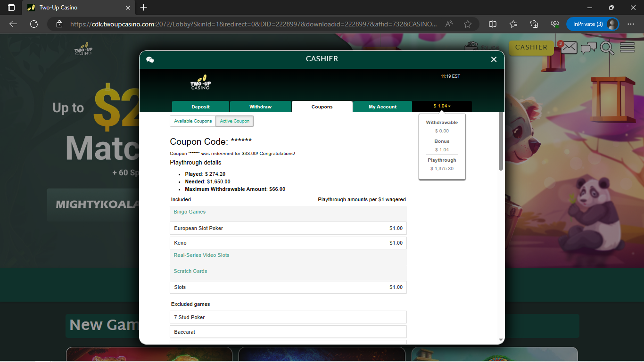Select the Available Coupons toggle

point(193,121)
